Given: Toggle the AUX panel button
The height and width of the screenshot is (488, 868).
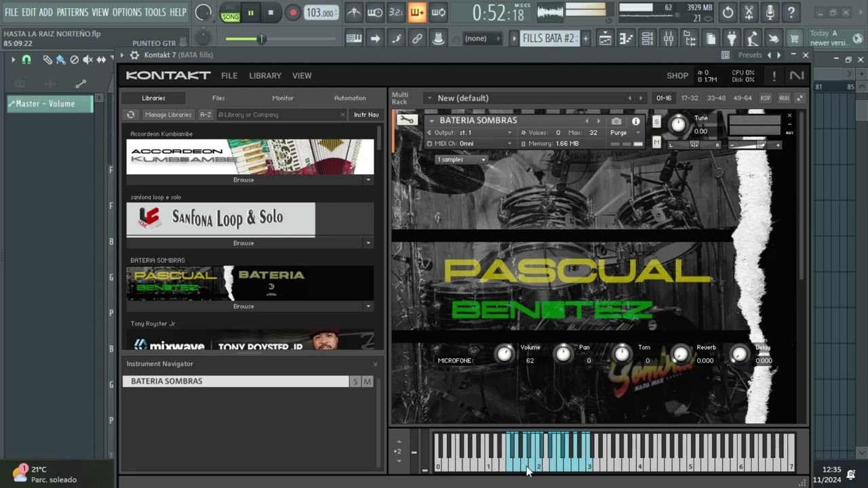Looking at the screenshot, I should pyautogui.click(x=784, y=98).
